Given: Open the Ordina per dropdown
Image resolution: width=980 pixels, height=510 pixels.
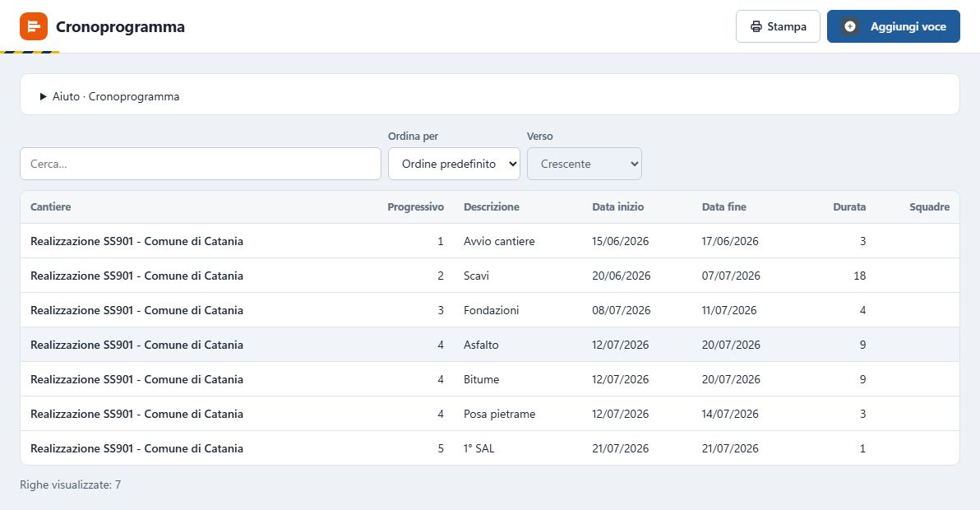Looking at the screenshot, I should click(x=454, y=164).
